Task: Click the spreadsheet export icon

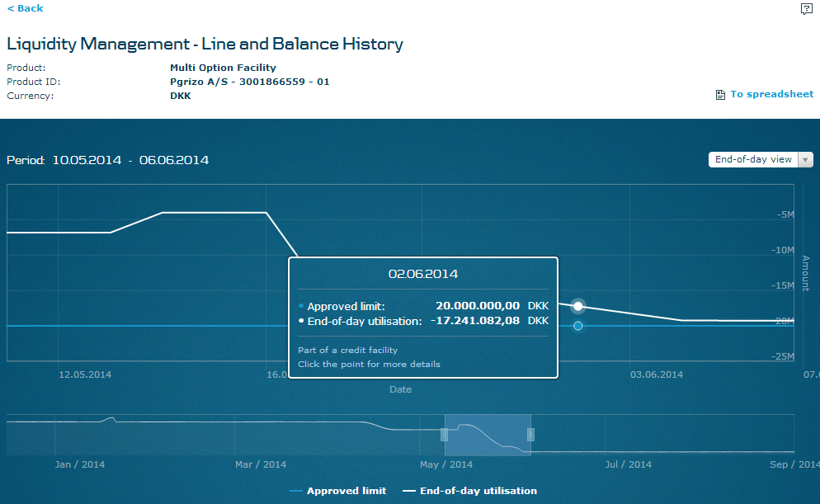Action: [720, 95]
